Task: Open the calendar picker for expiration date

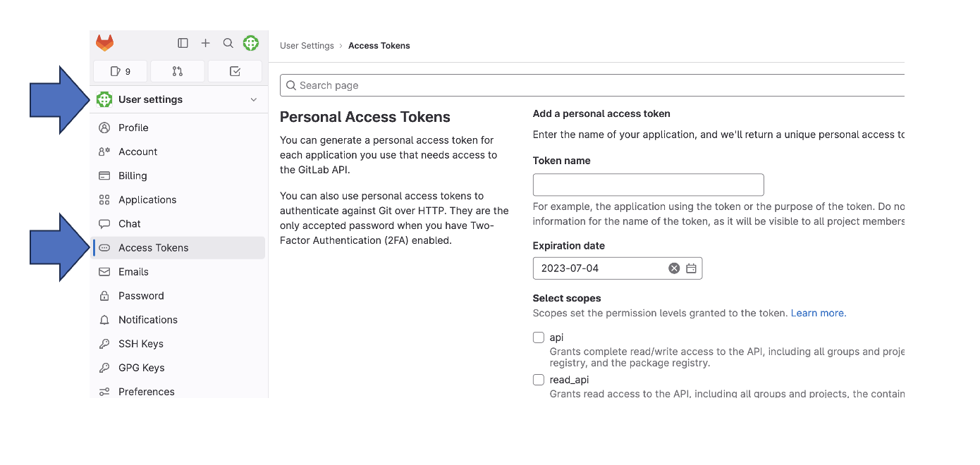Action: tap(691, 268)
